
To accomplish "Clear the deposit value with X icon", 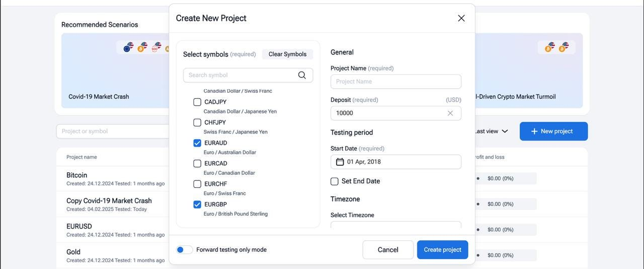I will coord(450,113).
